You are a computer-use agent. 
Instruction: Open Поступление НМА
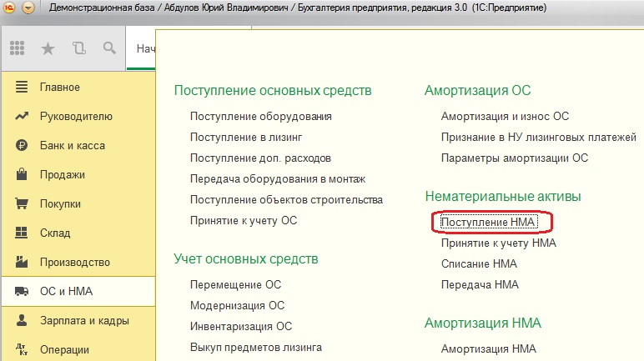point(488,222)
